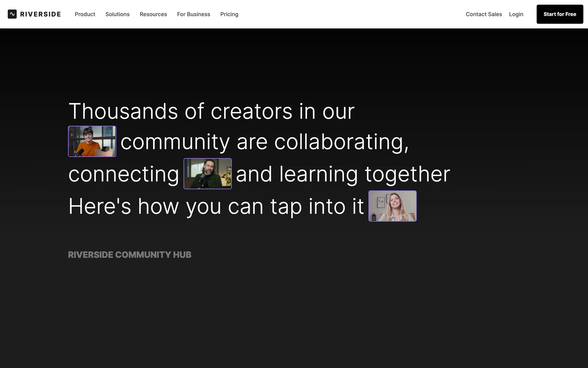Click the headline text 'and learning together'
The image size is (588, 368).
343,174
